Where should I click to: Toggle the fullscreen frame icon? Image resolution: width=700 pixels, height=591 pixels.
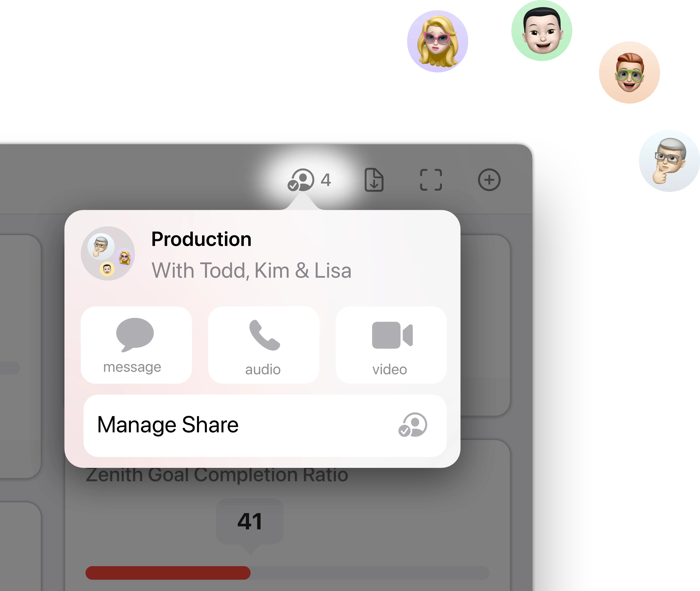[431, 180]
